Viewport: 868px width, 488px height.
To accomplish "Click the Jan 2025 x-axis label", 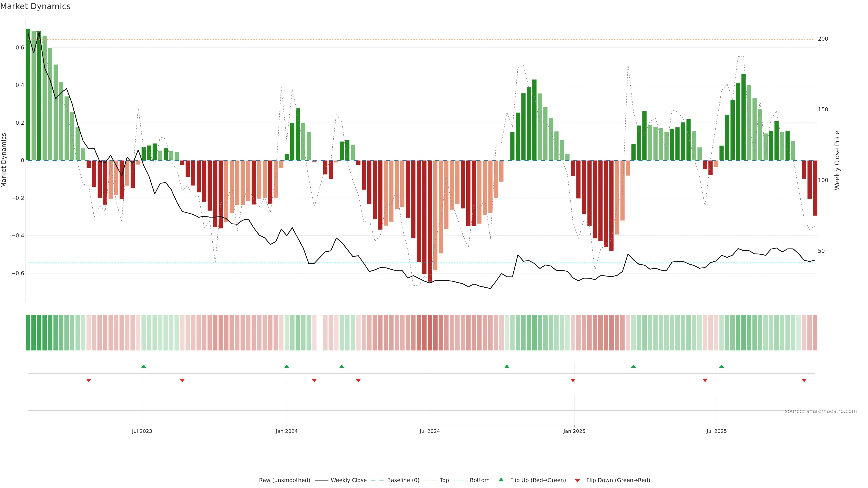I will pyautogui.click(x=574, y=431).
